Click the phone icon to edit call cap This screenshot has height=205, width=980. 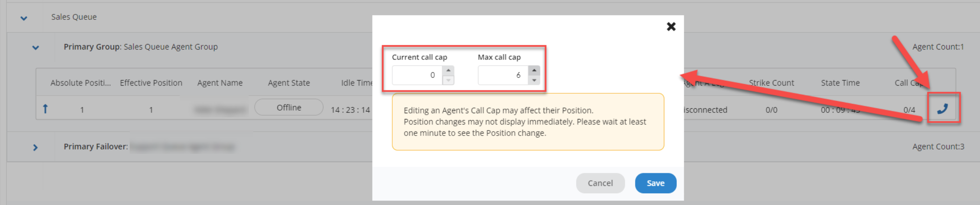click(x=942, y=109)
